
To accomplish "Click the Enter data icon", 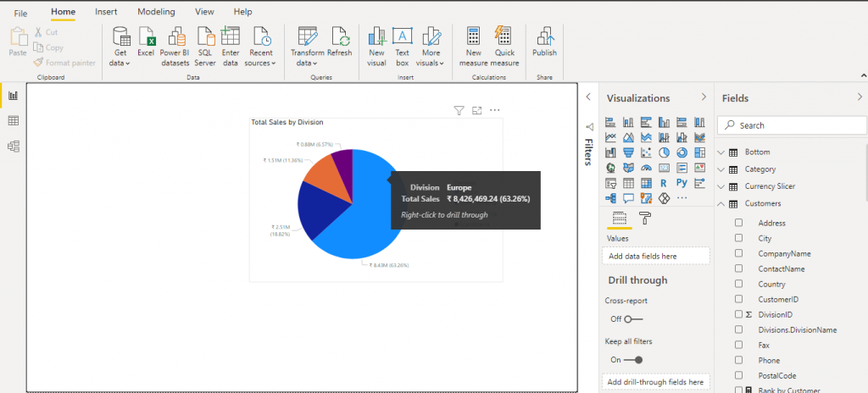I will [x=231, y=36].
